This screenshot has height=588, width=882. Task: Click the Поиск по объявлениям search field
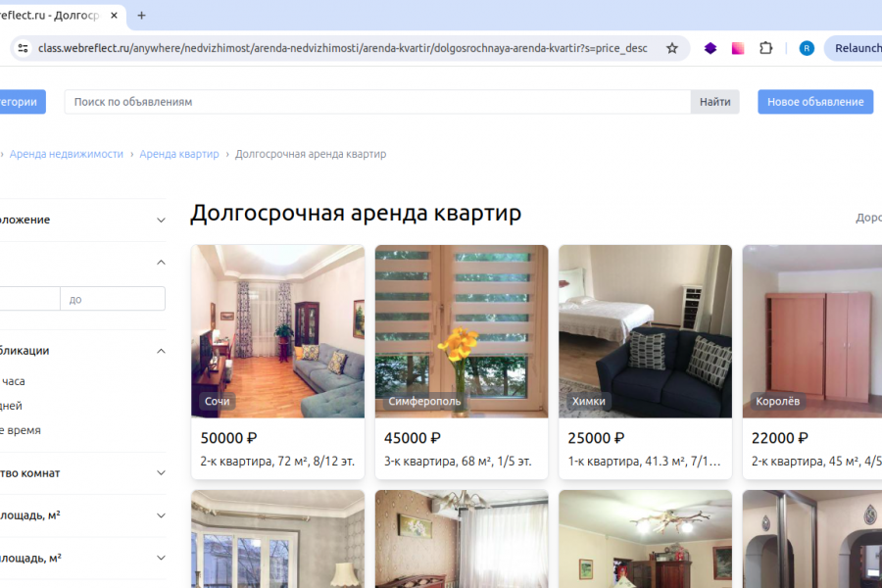coord(377,102)
